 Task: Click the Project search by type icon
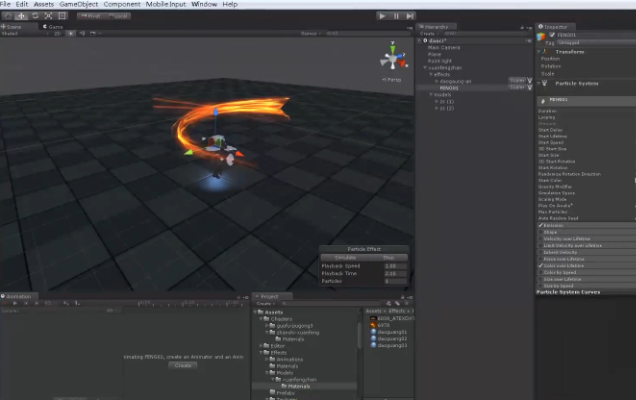[x=388, y=303]
